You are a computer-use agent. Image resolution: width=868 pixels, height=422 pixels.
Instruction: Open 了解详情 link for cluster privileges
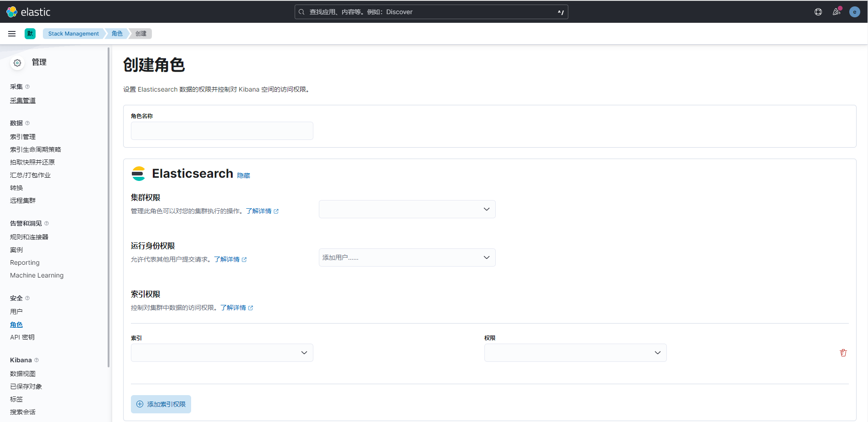[x=259, y=211]
